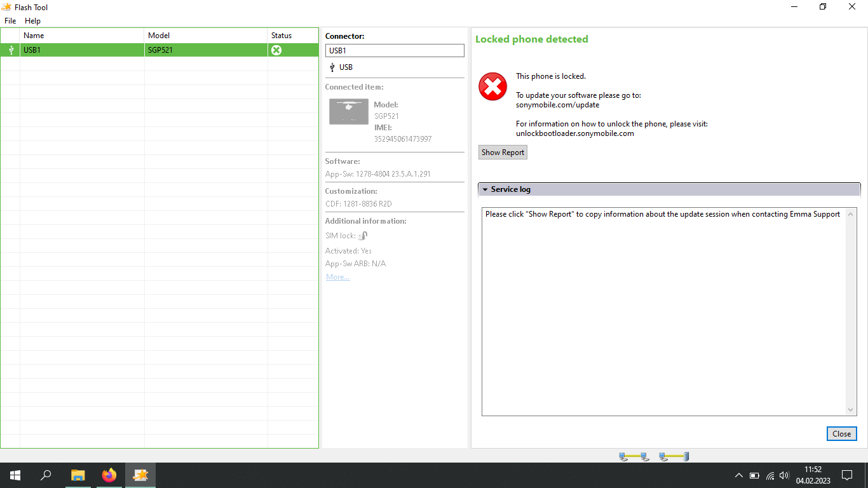Click the service log scrollbar down arrow
The image size is (868, 488).
coord(851,410)
